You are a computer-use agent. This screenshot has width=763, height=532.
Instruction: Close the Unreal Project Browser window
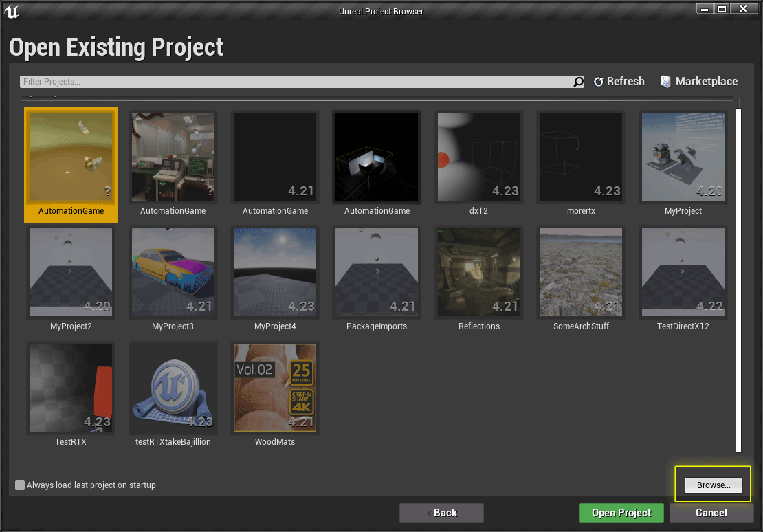click(x=743, y=9)
